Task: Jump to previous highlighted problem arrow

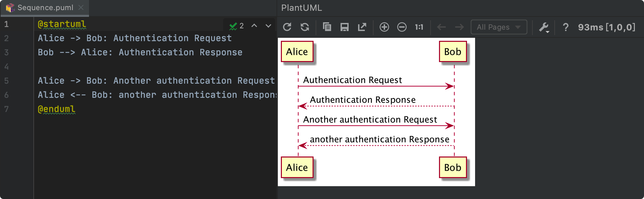Action: pyautogui.click(x=254, y=26)
